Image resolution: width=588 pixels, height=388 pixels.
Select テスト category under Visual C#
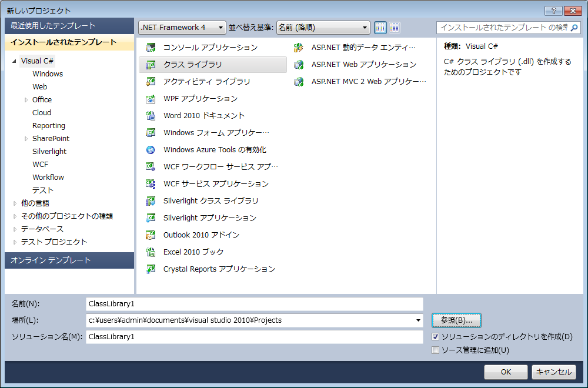[x=43, y=190]
